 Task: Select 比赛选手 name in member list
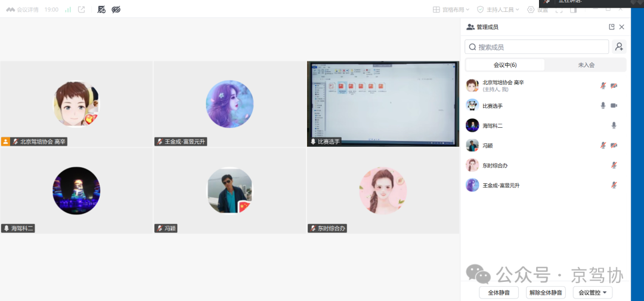[x=493, y=106]
